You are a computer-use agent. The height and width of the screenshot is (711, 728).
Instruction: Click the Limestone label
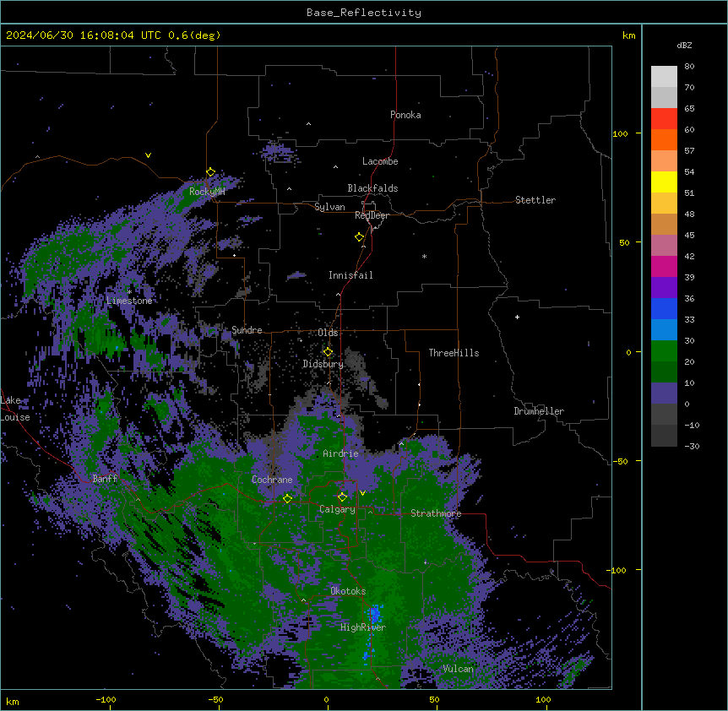pos(129,301)
